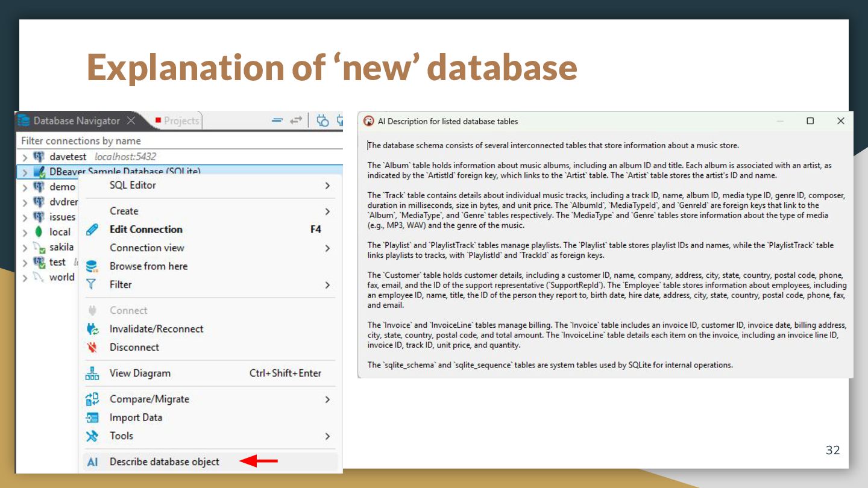The image size is (868, 488).
Task: Click the Filter connections by name field
Action: (180, 141)
